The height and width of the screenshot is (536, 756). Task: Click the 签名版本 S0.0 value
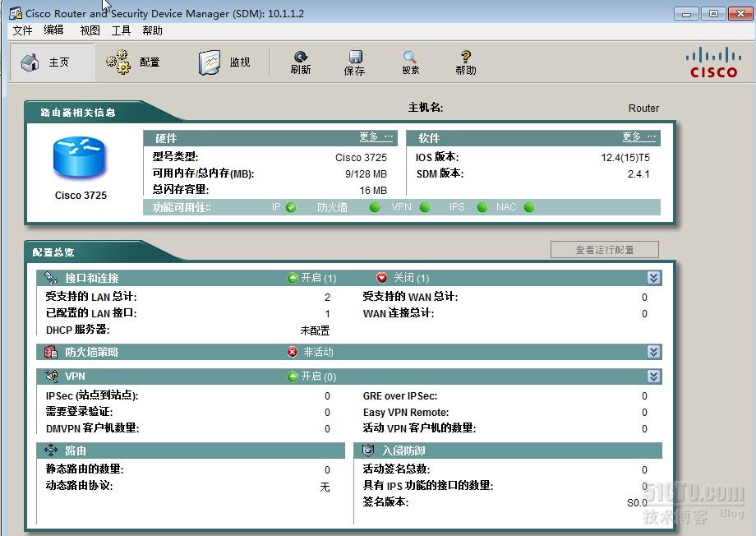pyautogui.click(x=637, y=503)
